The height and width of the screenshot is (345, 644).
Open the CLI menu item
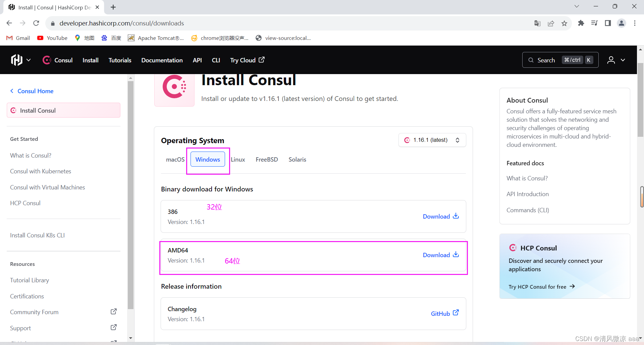[216, 60]
